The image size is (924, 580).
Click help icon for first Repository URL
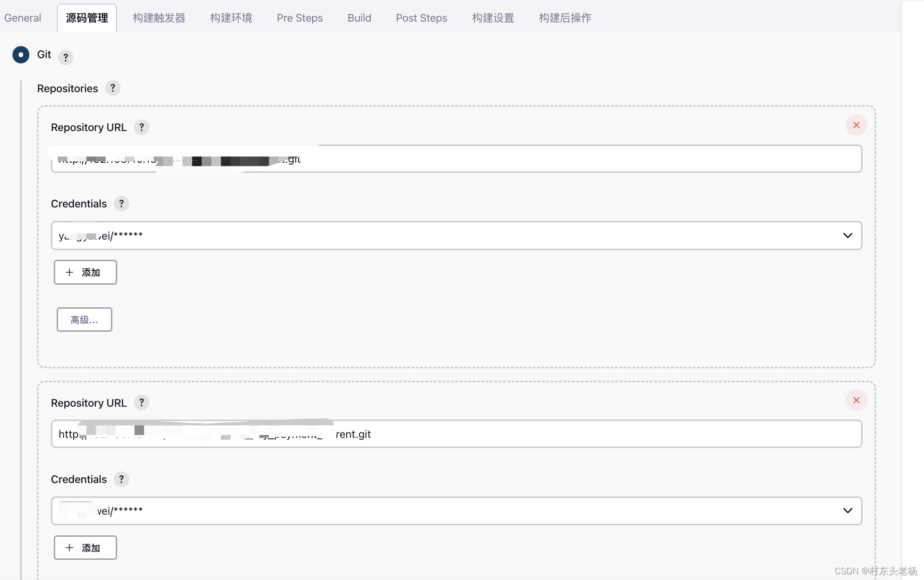click(x=142, y=128)
